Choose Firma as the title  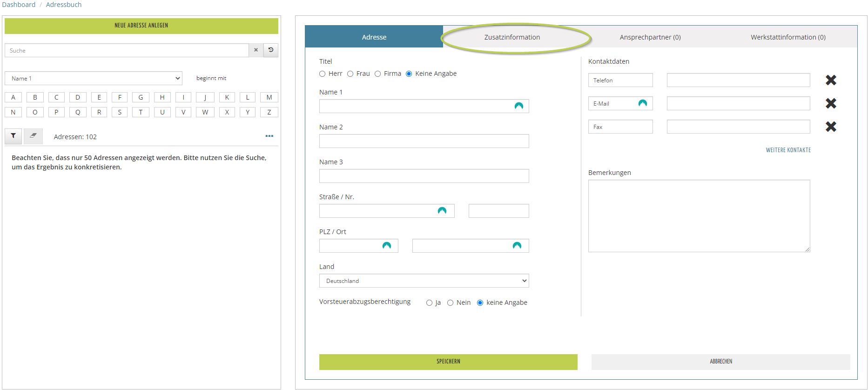[x=378, y=74]
